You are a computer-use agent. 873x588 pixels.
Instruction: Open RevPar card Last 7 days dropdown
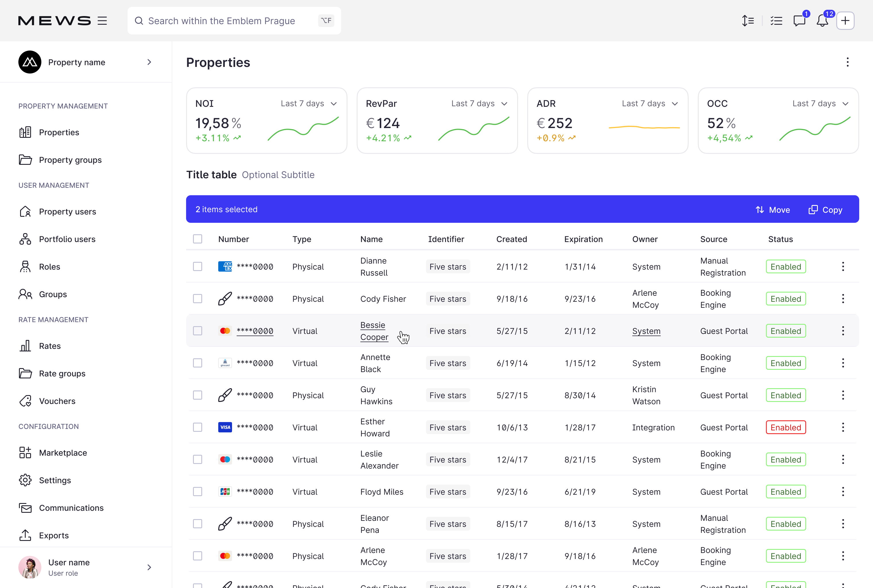[x=480, y=103]
